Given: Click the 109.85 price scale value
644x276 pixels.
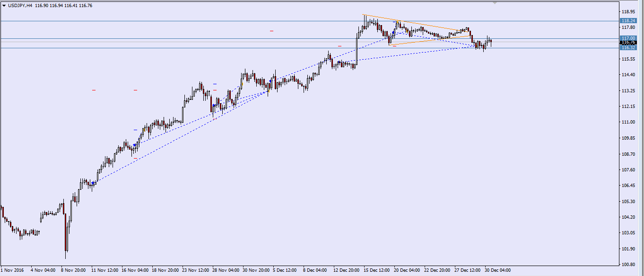Looking at the screenshot, I should (628, 138).
